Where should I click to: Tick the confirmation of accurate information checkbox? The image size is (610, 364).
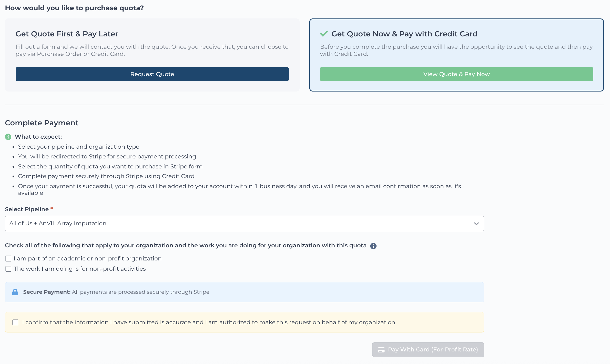point(15,322)
